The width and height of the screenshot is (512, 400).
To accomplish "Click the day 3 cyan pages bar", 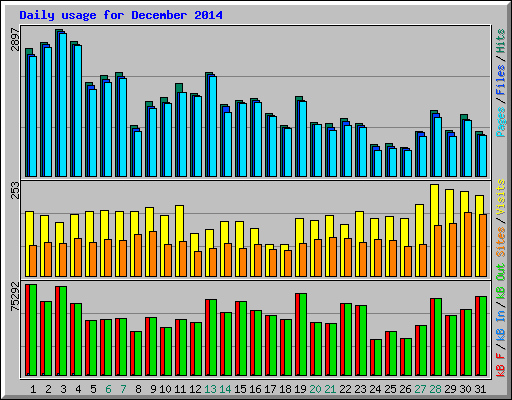I will pos(63,105).
